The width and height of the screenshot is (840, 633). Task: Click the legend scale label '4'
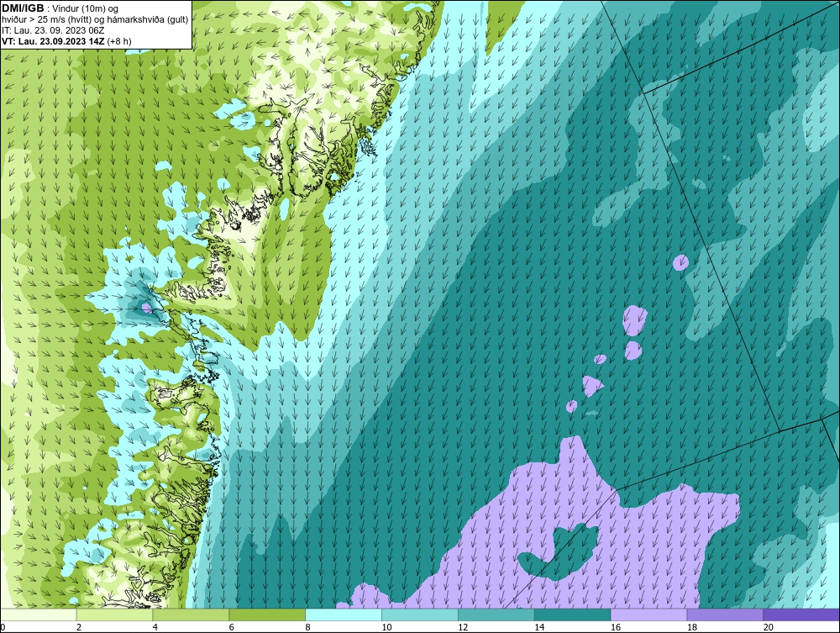point(155,627)
